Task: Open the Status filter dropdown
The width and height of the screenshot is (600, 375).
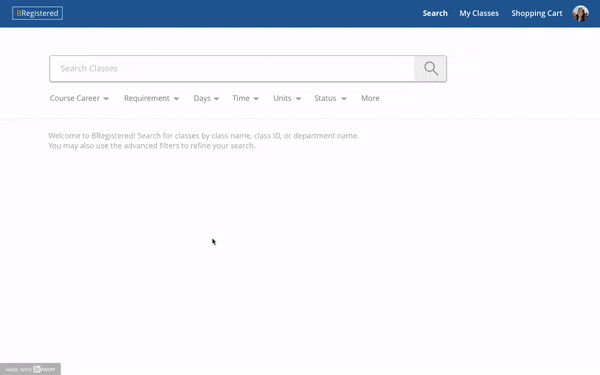Action: (331, 98)
